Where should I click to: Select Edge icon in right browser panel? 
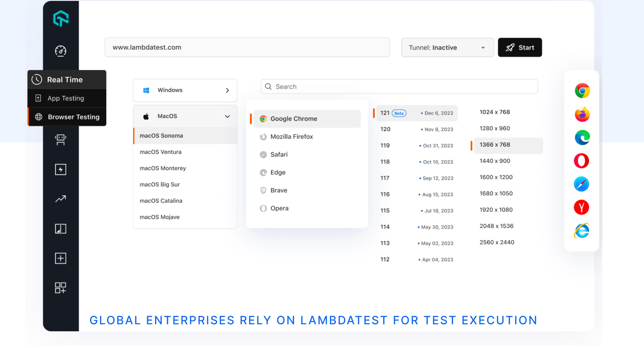(582, 138)
